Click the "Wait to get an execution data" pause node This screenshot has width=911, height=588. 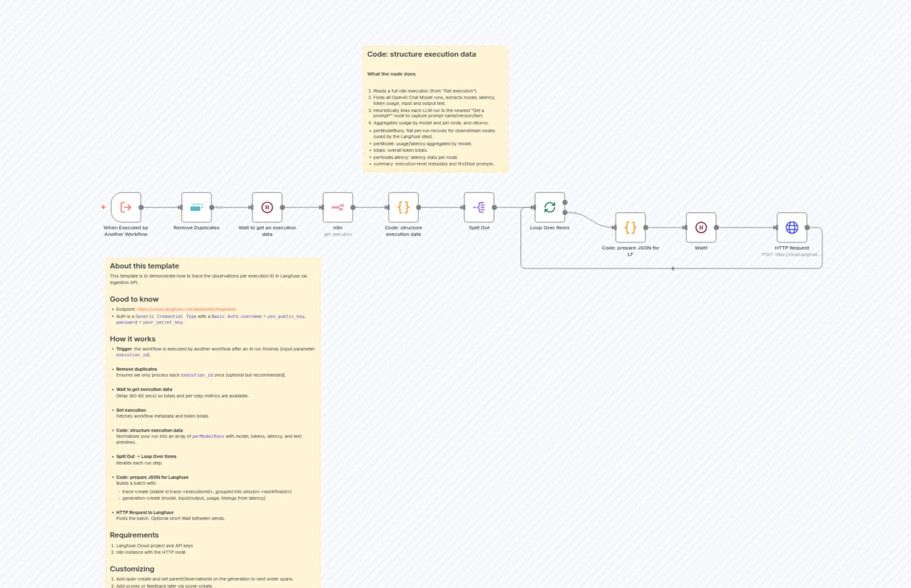pos(267,207)
